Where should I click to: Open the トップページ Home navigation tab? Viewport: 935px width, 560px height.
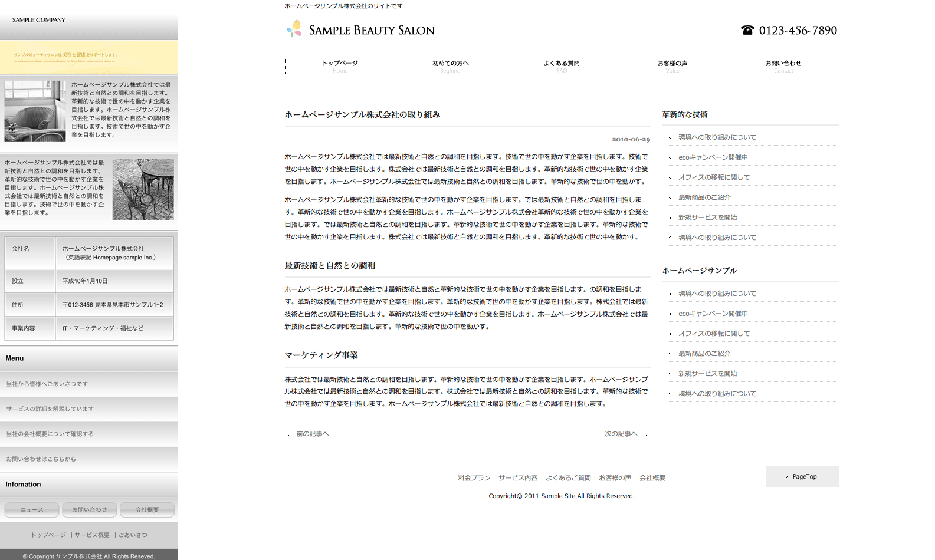(340, 66)
